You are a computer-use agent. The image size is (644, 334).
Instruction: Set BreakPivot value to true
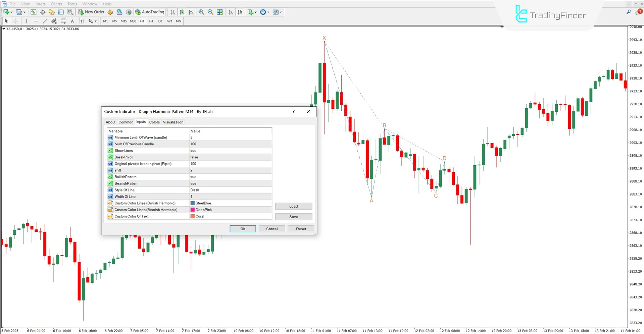tap(230, 157)
